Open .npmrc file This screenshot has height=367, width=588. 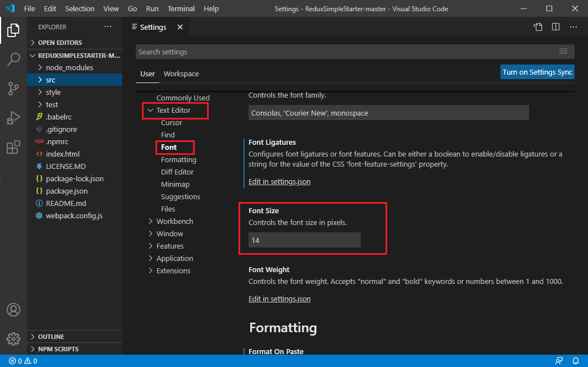click(x=75, y=141)
